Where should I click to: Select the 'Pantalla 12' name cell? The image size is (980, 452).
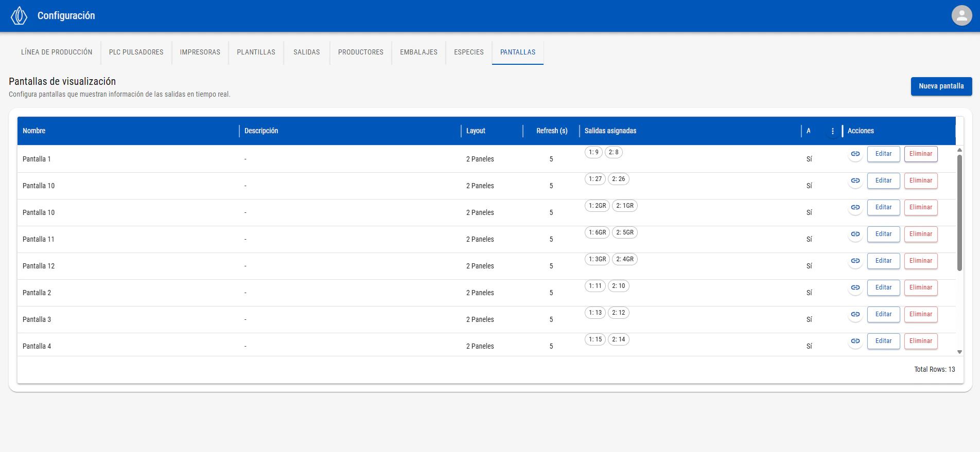[128, 266]
